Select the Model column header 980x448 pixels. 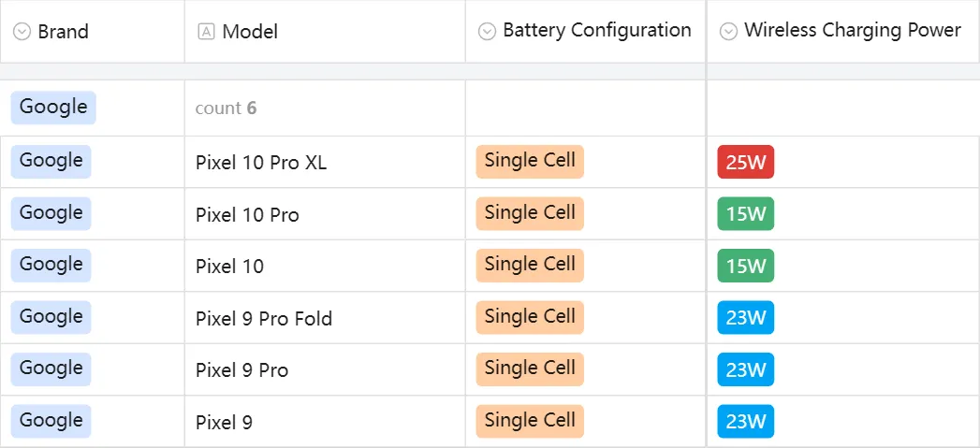(x=325, y=31)
